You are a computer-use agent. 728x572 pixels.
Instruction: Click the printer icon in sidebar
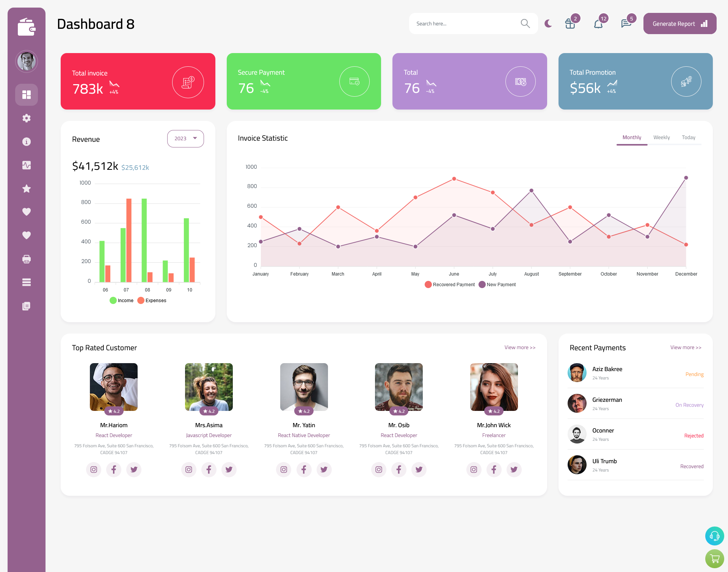click(x=27, y=258)
